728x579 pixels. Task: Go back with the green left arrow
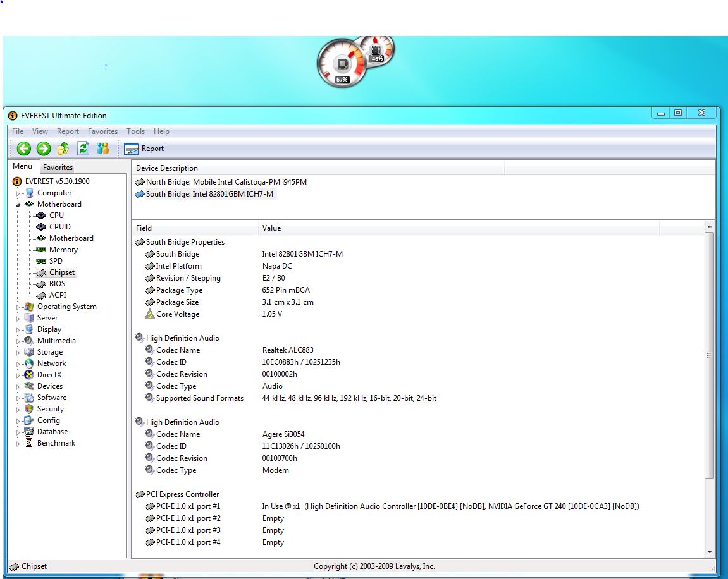pos(23,149)
